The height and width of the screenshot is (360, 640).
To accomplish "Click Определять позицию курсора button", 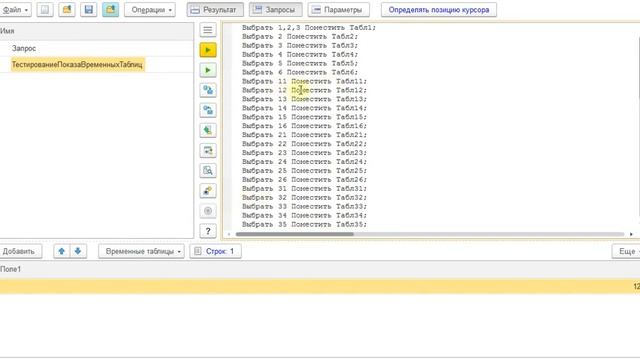I will 439,9.
